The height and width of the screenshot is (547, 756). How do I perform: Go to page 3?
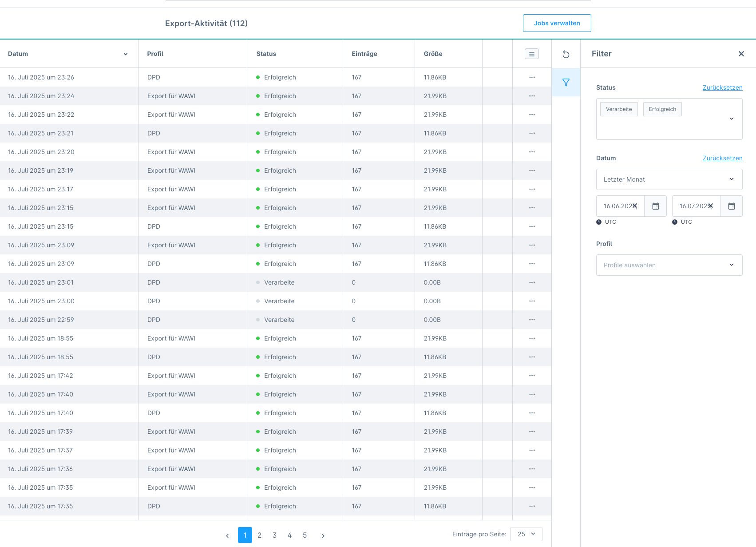tap(275, 535)
